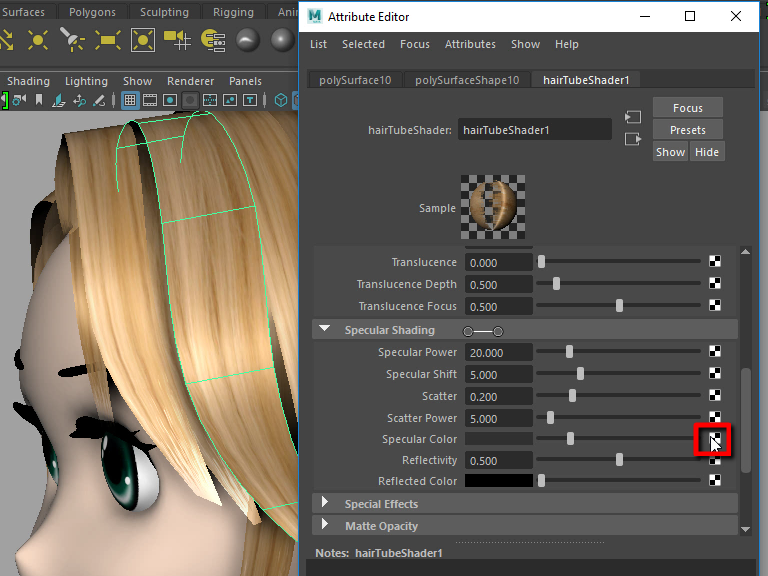Viewport: 768px width, 576px height.
Task: Assign anisotropic material sphere icon
Action: (248, 40)
